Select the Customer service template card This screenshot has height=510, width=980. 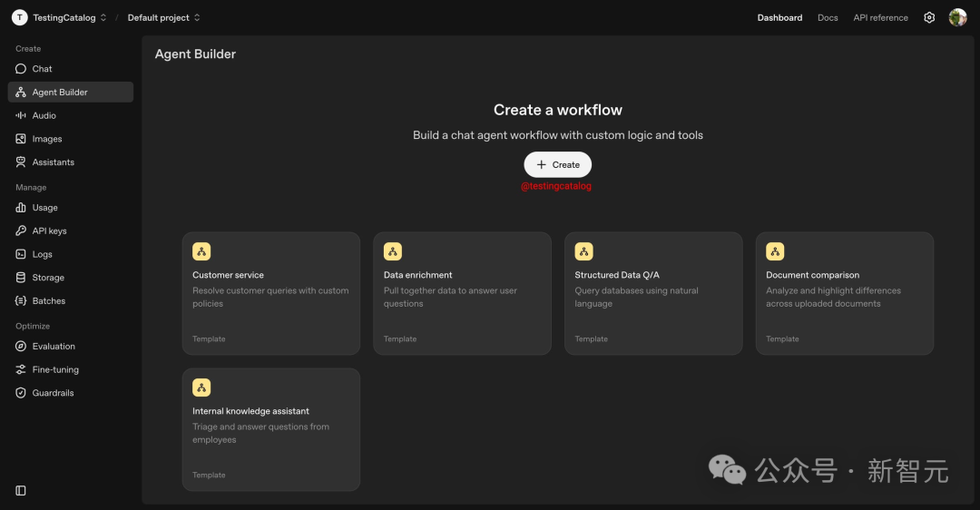click(270, 293)
